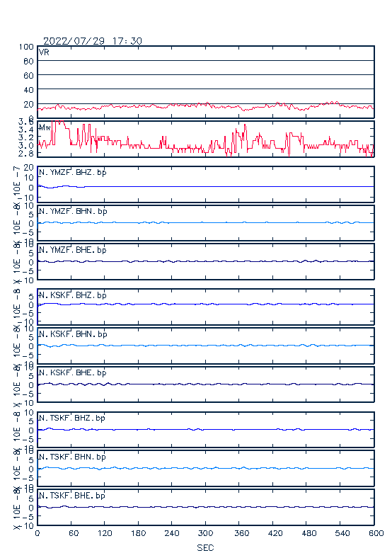The width and height of the screenshot is (392, 553).
Task: Click the N.YMZF.BHZ.bp trace label
Action: 73,173
